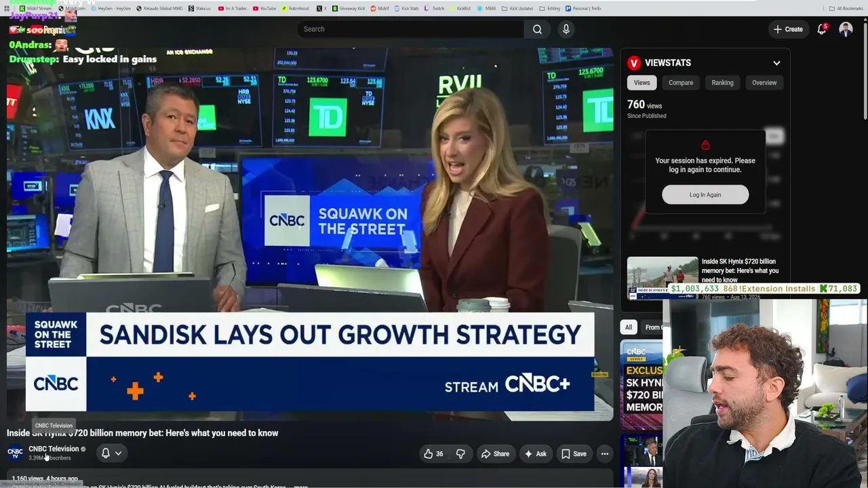868x488 pixels.
Task: Click the 'Since Published' label
Action: (647, 116)
